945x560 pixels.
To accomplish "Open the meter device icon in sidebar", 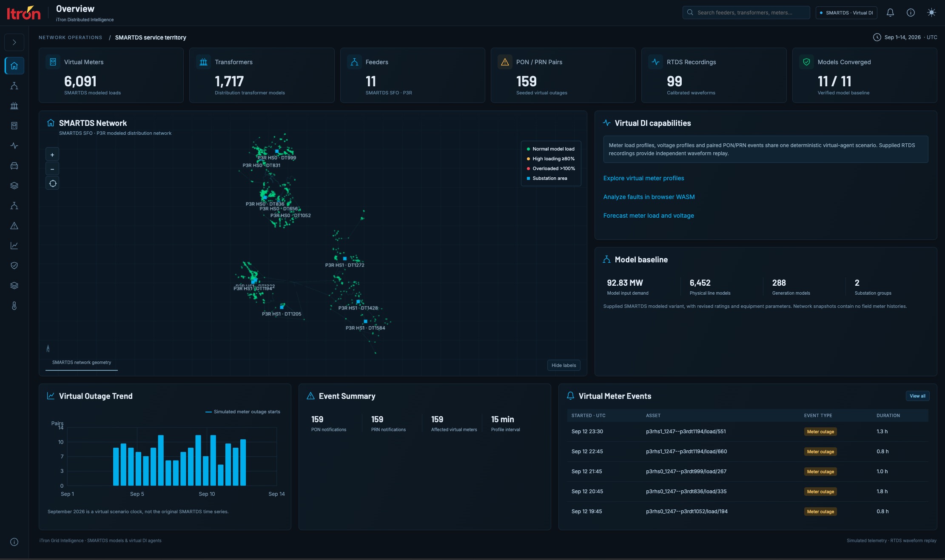I will (14, 126).
